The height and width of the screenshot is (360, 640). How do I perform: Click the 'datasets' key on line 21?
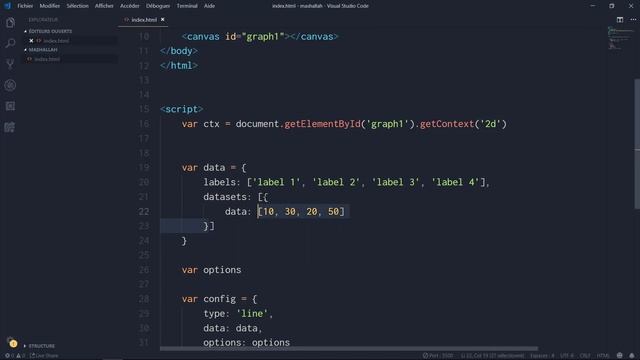tap(225, 197)
